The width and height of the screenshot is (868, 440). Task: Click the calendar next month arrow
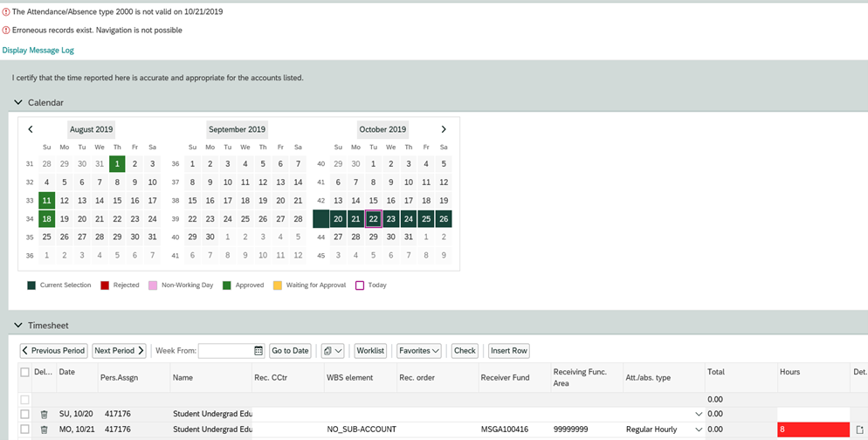pyautogui.click(x=444, y=129)
